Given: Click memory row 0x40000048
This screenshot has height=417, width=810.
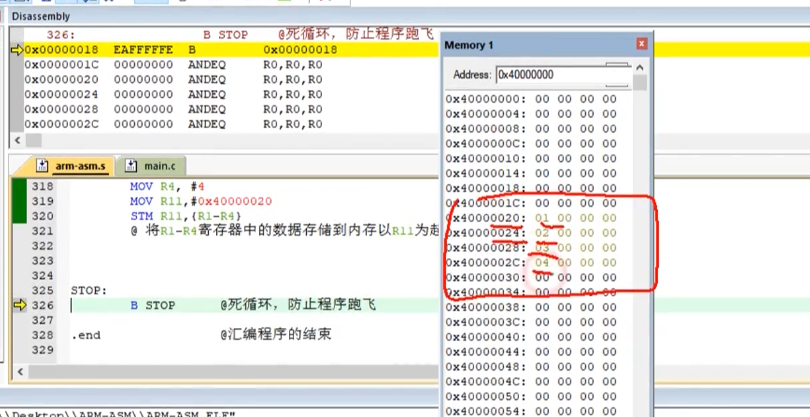Looking at the screenshot, I should (531, 367).
